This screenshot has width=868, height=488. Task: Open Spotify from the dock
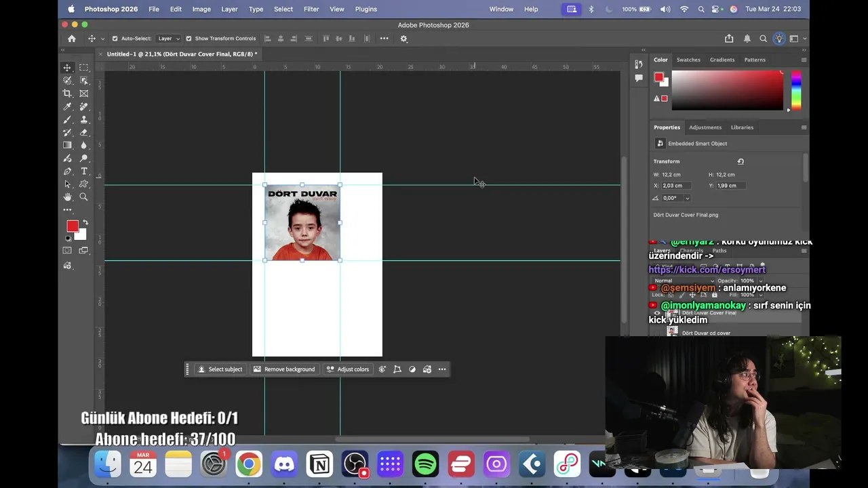click(425, 464)
